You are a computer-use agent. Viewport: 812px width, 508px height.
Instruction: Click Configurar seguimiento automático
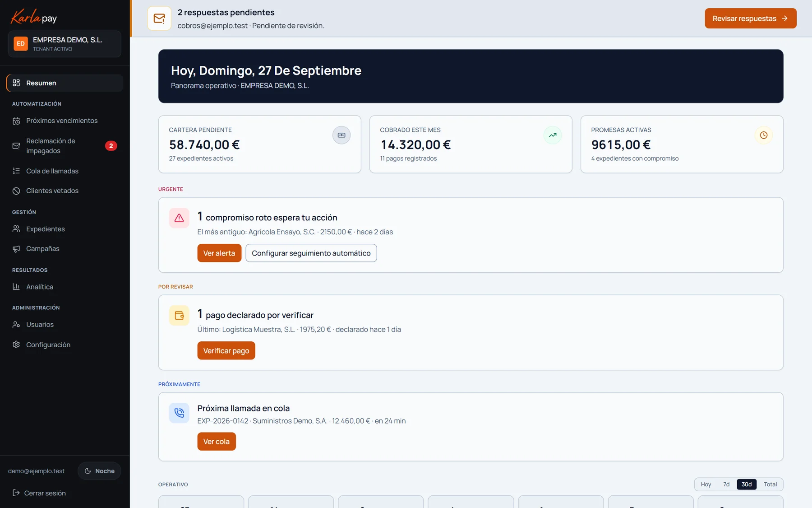311,253
